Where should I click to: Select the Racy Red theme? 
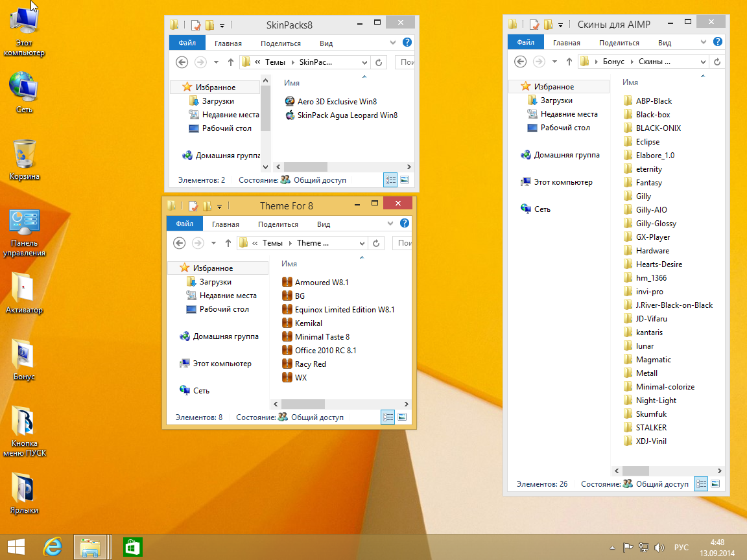coord(304,364)
